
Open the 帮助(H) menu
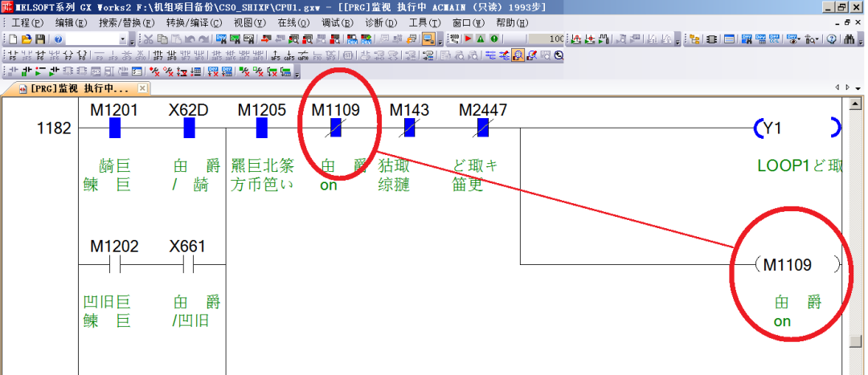[x=512, y=23]
